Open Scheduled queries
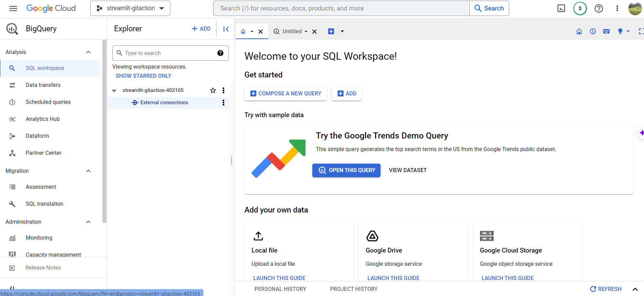This screenshot has height=296, width=644. tap(50, 102)
